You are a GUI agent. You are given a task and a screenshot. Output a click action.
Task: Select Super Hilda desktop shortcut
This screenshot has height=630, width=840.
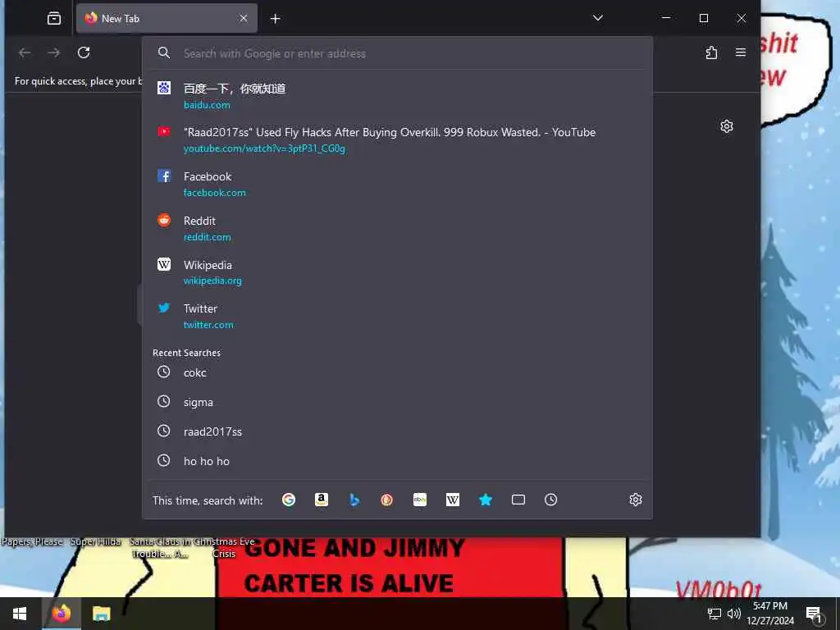click(x=96, y=541)
